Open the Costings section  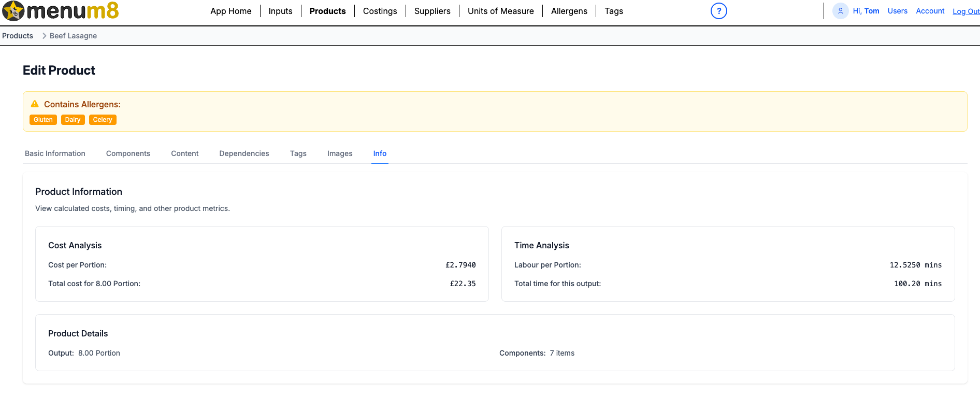point(380,11)
